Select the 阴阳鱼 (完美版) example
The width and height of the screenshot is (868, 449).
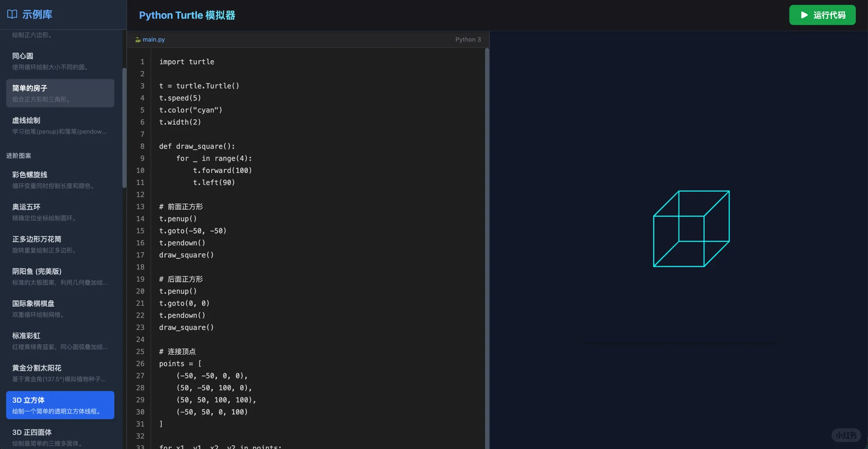click(60, 276)
